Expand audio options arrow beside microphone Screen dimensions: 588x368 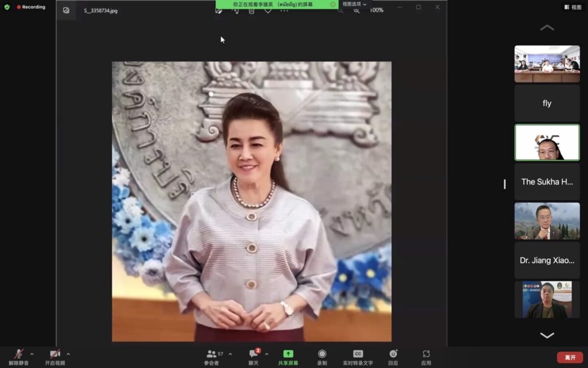[x=32, y=354]
